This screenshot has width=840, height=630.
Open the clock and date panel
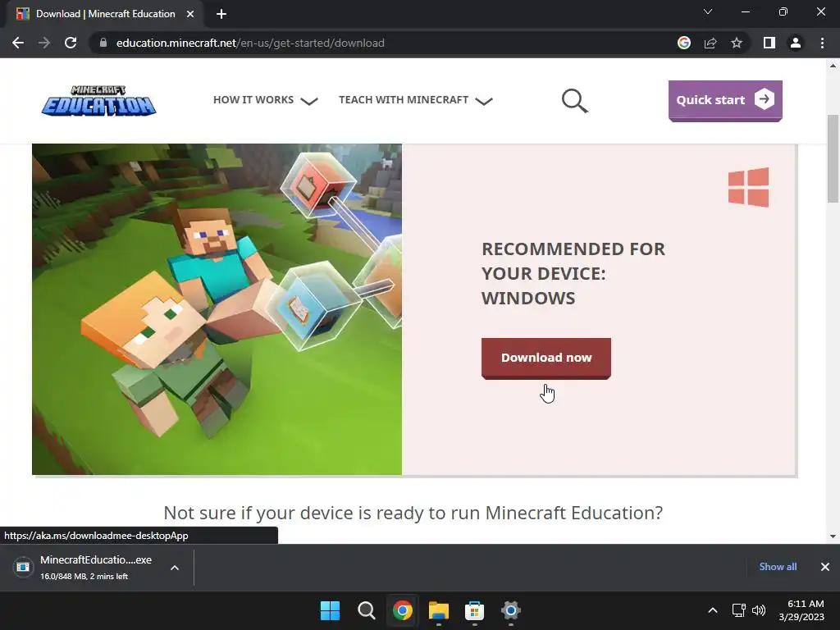(x=801, y=610)
